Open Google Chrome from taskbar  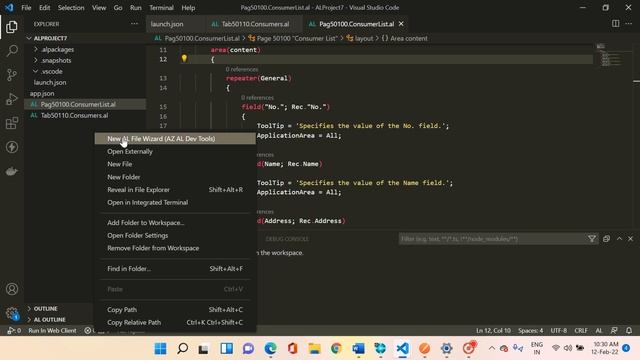pyautogui.click(x=336, y=348)
